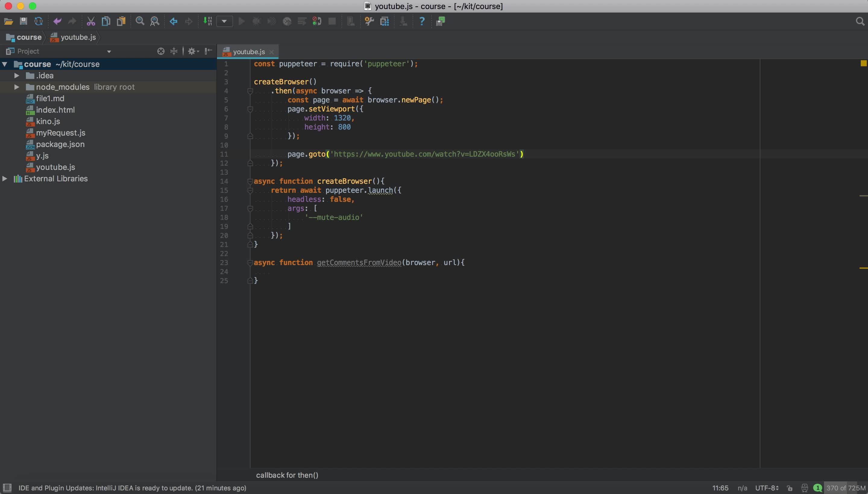868x494 pixels.
Task: Click the getCommentsFromVideo function name
Action: (x=359, y=263)
